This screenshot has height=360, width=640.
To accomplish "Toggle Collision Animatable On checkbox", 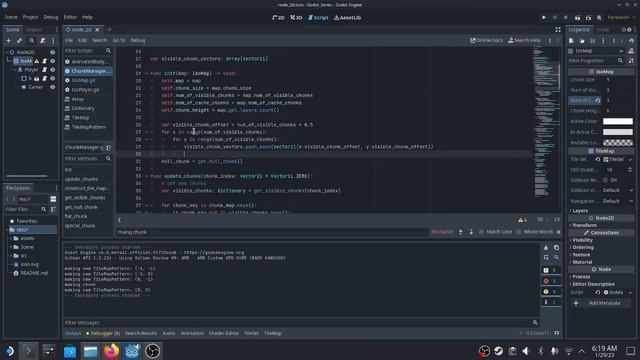I will click(605, 180).
